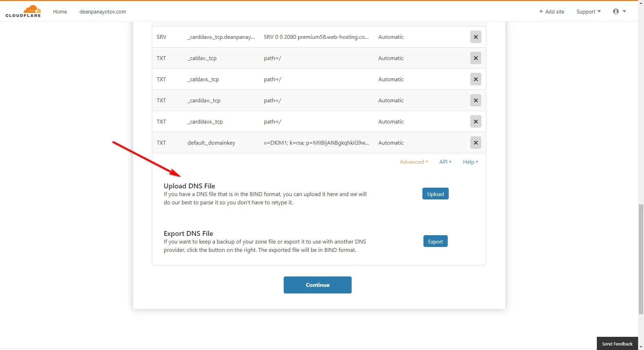644x350 pixels.
Task: Go to the Home page
Action: [x=60, y=11]
